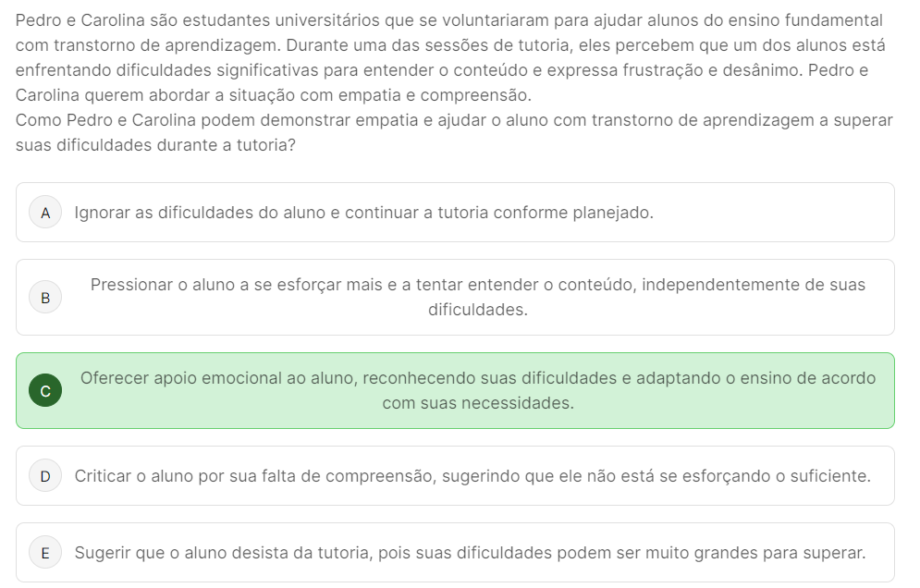This screenshot has width=920, height=588.
Task: Choose answer 'Ignorar as dificuldades do aluno'
Action: click(x=363, y=213)
